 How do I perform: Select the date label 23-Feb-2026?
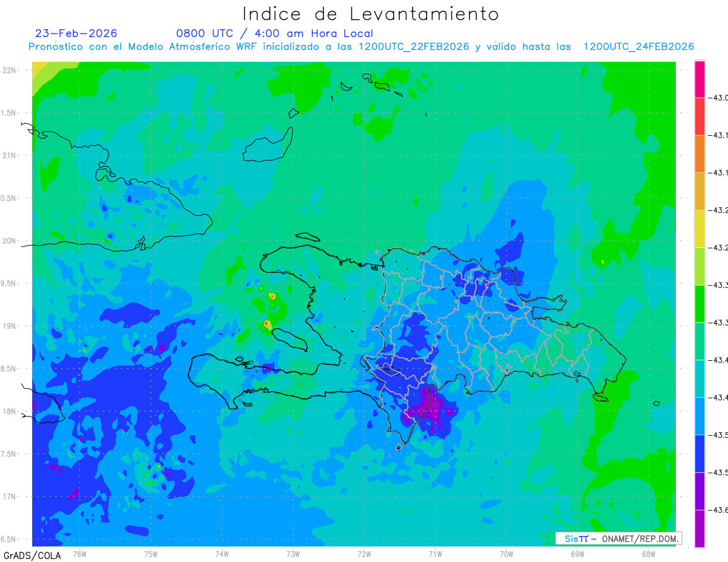(x=76, y=33)
